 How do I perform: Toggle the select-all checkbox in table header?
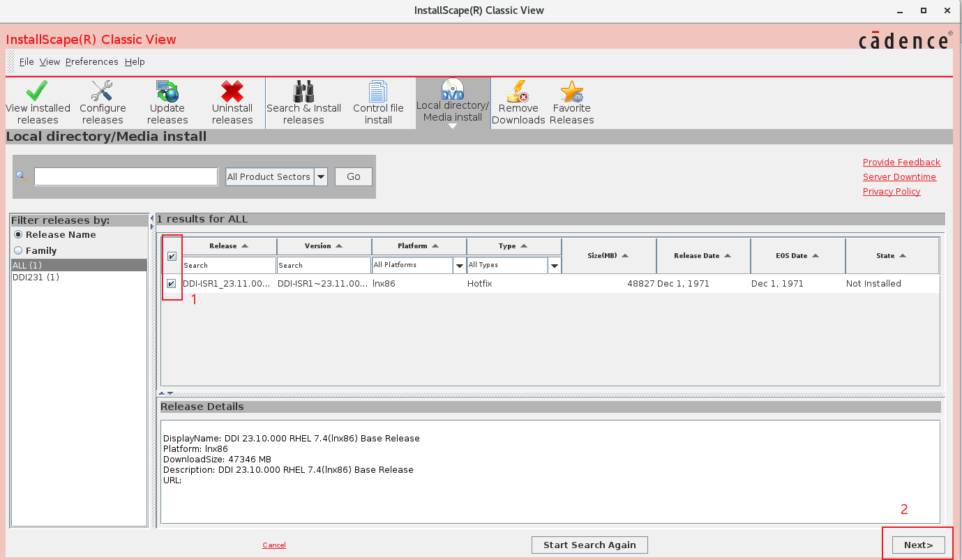coord(172,257)
